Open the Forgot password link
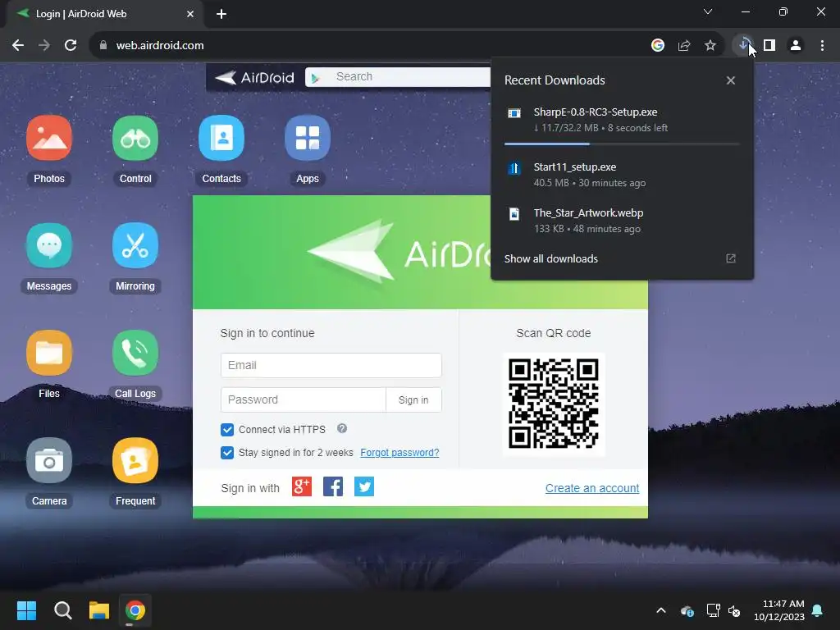840x630 pixels. pyautogui.click(x=399, y=453)
